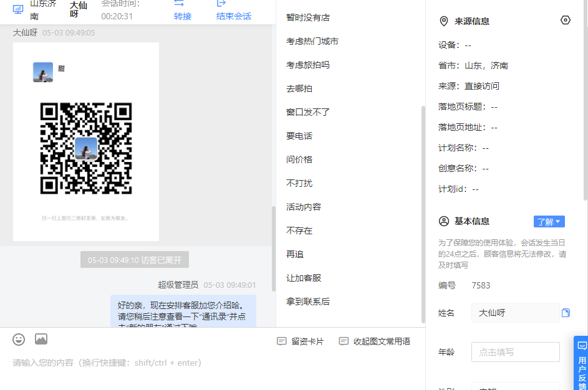
Task: Select quick phrase 问价格
Action: point(299,159)
